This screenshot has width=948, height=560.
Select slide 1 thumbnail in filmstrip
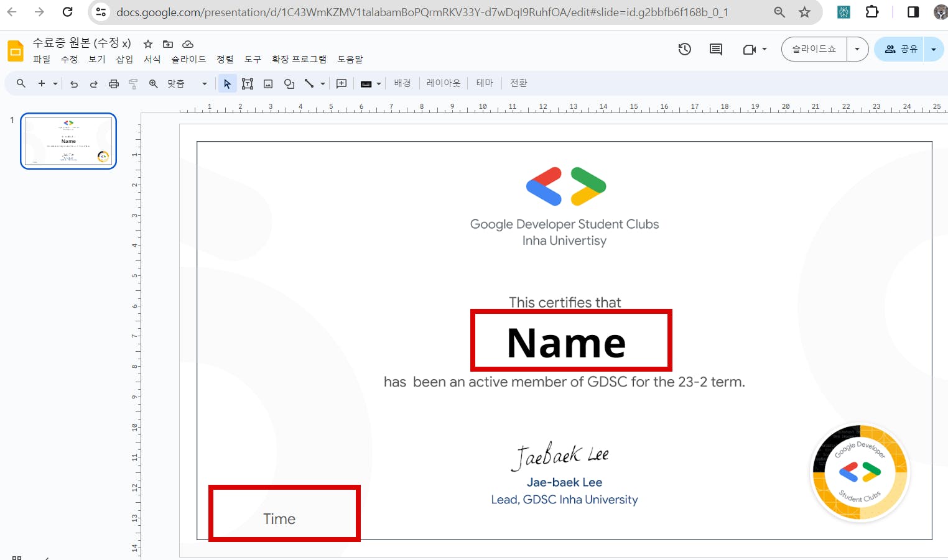coord(68,141)
